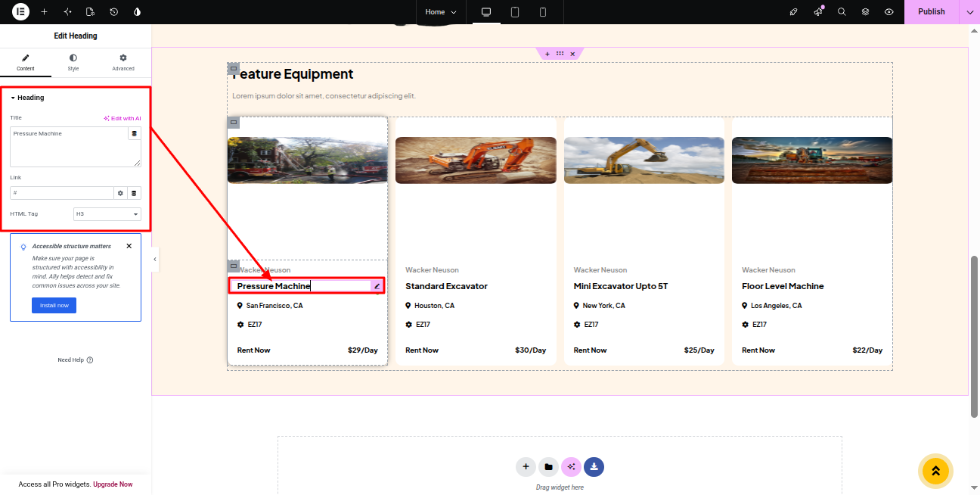
Task: Click Upgrade Now link
Action: (x=113, y=484)
